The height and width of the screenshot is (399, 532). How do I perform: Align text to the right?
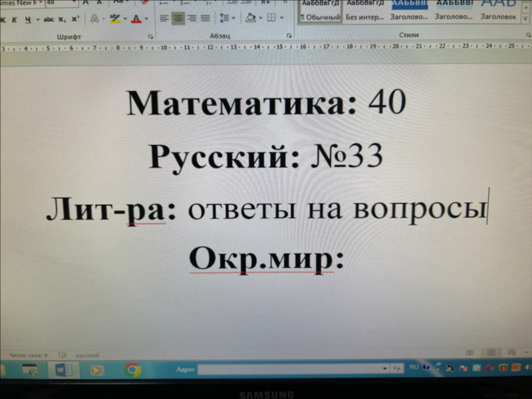pyautogui.click(x=192, y=18)
